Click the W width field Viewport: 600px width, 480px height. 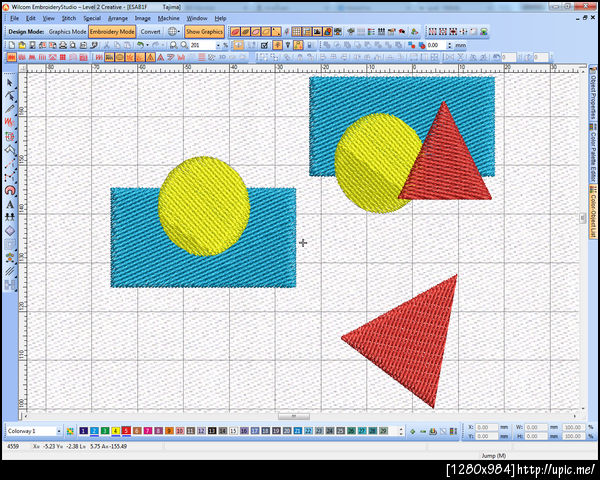(x=535, y=427)
